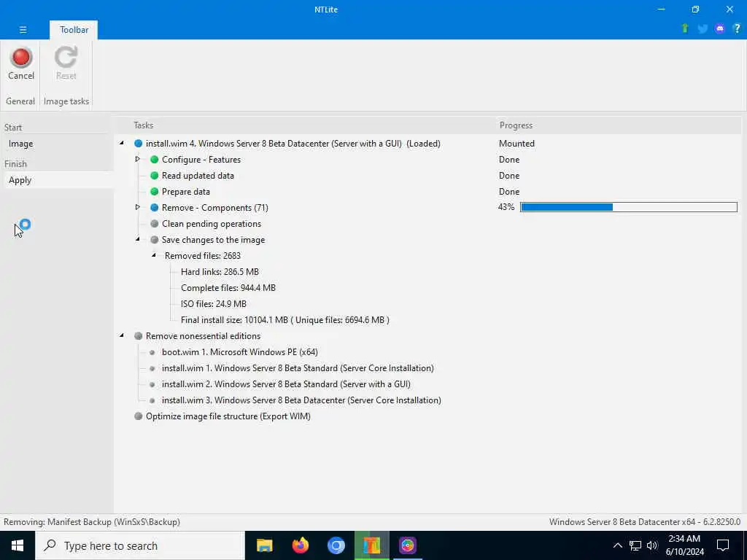Select Optimize image file structure (Export WIM)
This screenshot has width=747, height=560.
point(228,416)
